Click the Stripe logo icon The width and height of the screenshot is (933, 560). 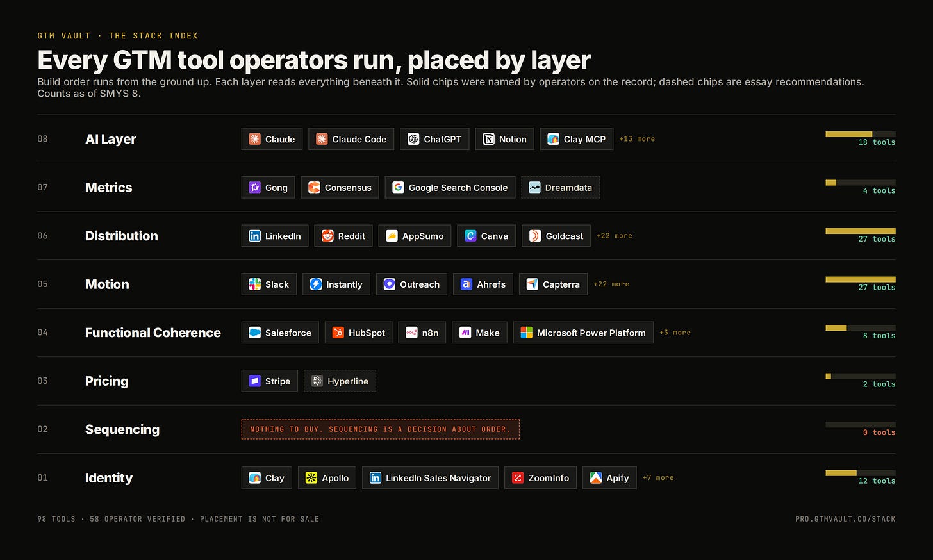click(254, 381)
